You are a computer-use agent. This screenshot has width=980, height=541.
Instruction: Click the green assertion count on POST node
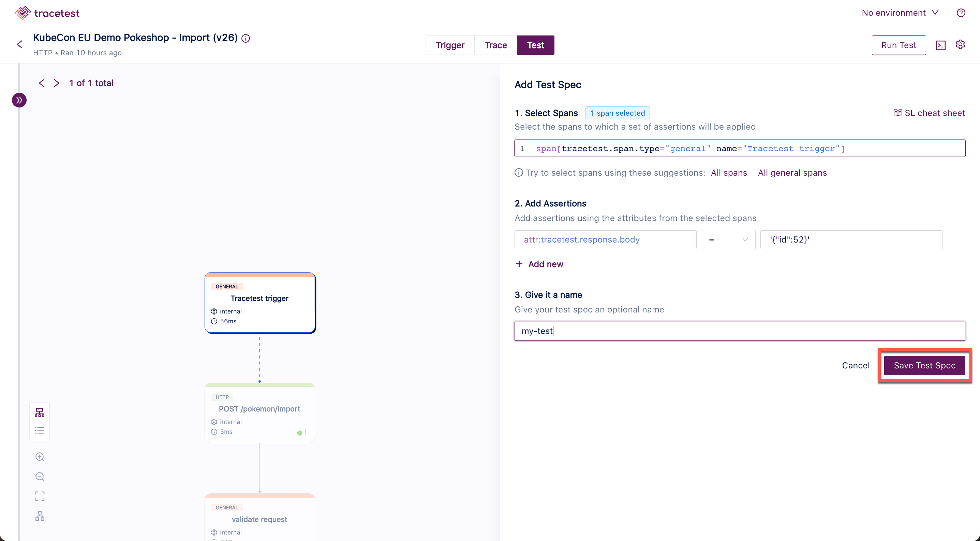[302, 433]
